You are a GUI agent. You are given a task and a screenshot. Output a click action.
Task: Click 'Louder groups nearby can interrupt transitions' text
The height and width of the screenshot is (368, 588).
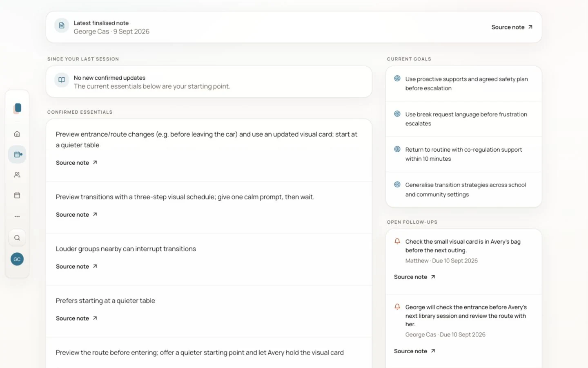pyautogui.click(x=126, y=249)
